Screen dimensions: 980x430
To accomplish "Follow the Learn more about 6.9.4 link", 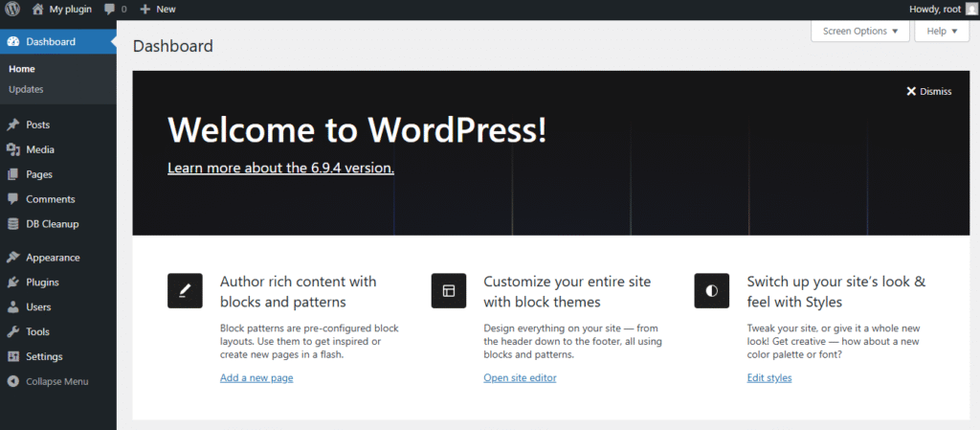I will 280,168.
